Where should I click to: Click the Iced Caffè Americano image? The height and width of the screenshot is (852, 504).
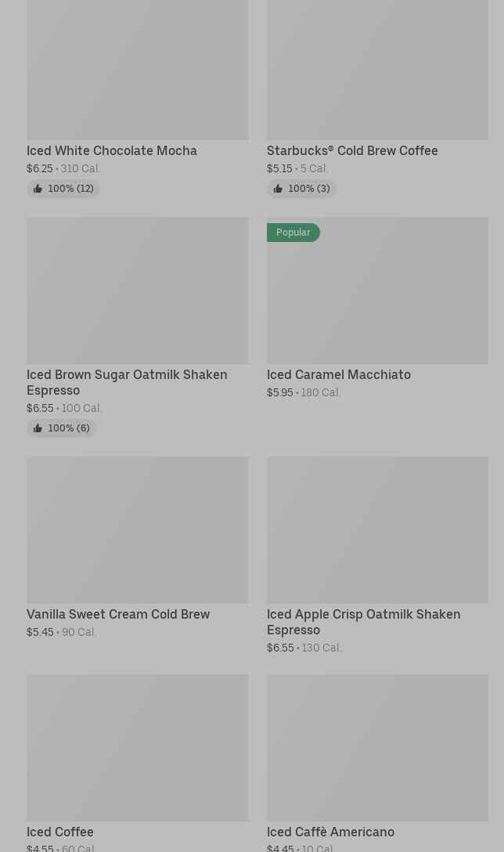click(377, 748)
